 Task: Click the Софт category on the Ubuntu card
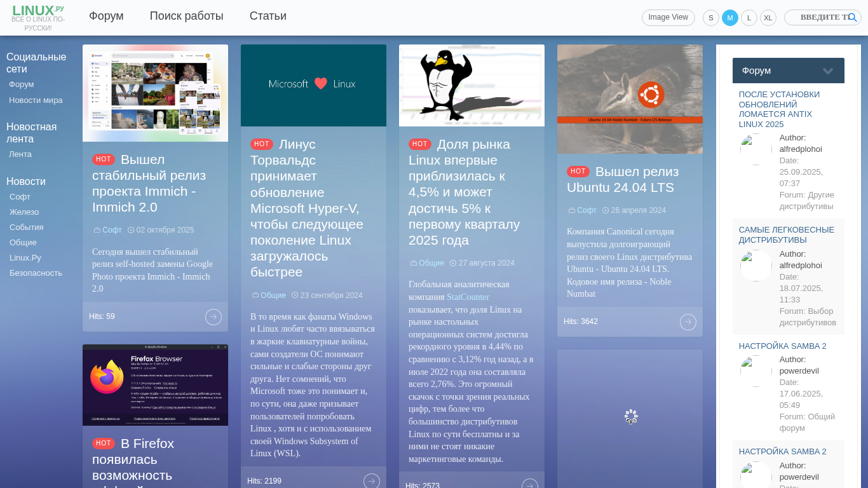(x=587, y=210)
